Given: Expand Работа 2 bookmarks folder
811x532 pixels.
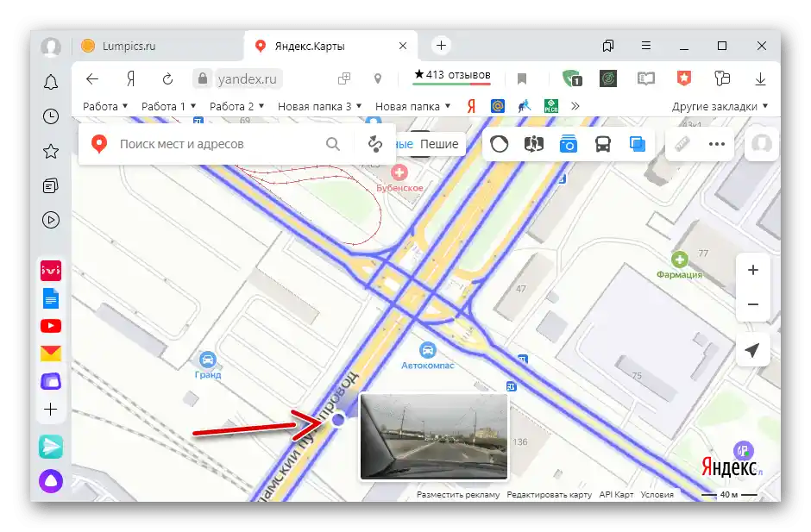Looking at the screenshot, I should [x=237, y=107].
